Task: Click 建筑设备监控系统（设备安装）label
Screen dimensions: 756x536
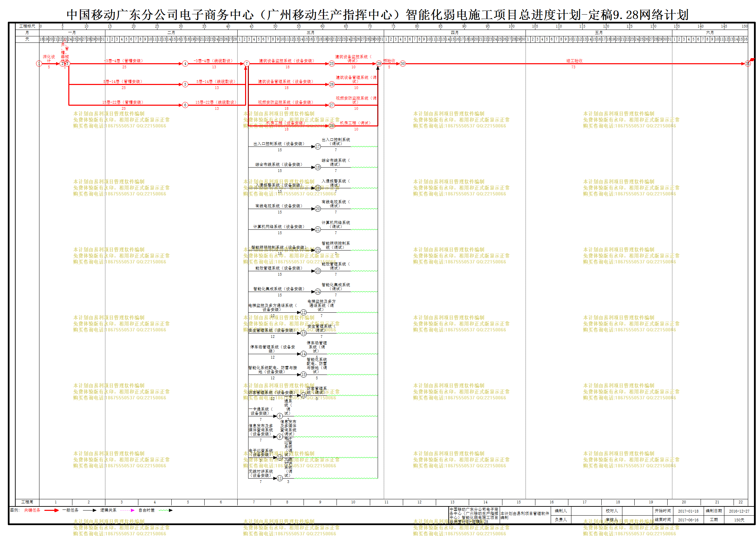Action: [287, 61]
